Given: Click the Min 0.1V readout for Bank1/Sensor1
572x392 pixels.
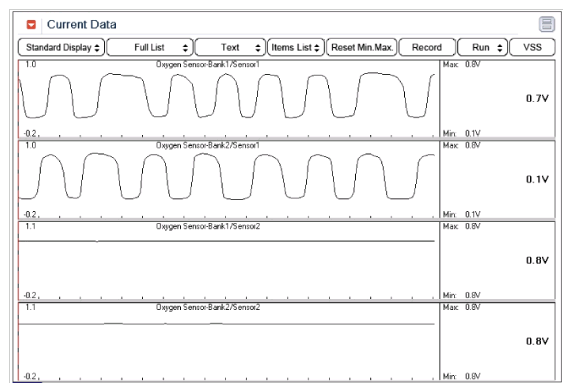Looking at the screenshot, I should pos(461,133).
